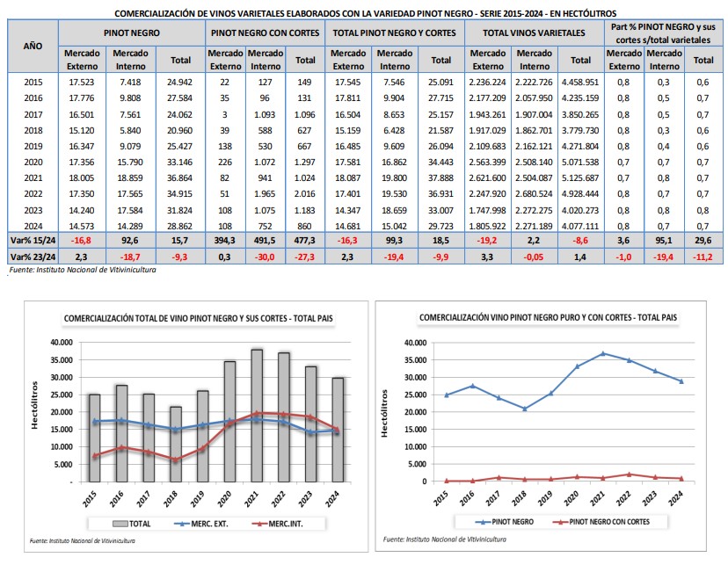
Task: Click the 2019 year cell in the table
Action: coord(33,146)
